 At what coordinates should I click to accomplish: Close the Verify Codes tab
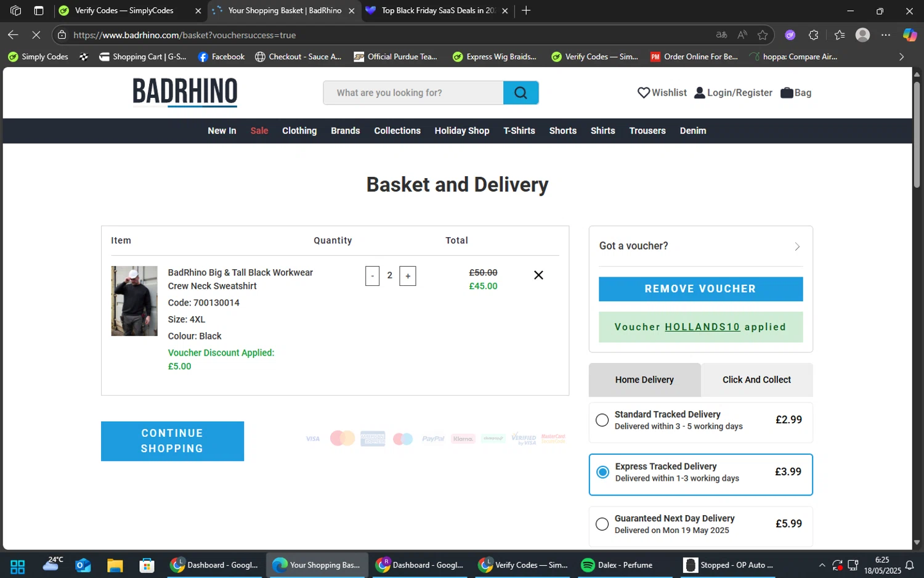198,11
